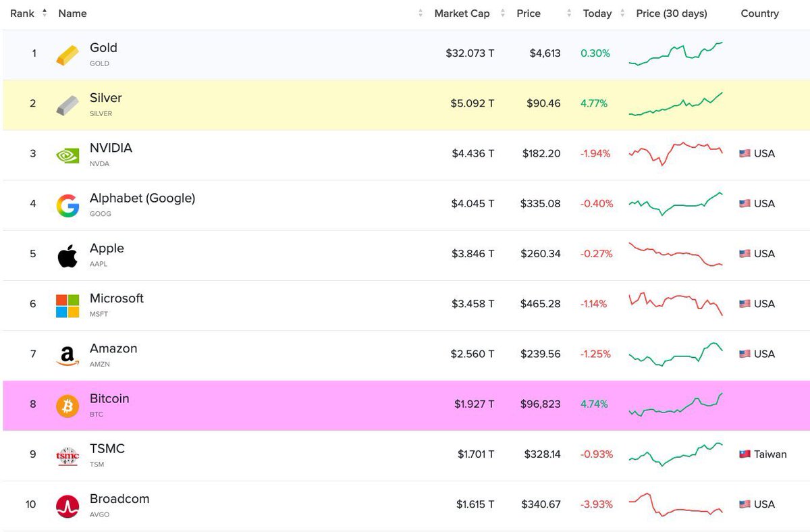Sort by Today column header
Viewport: 810px width, 532px height.
597,14
